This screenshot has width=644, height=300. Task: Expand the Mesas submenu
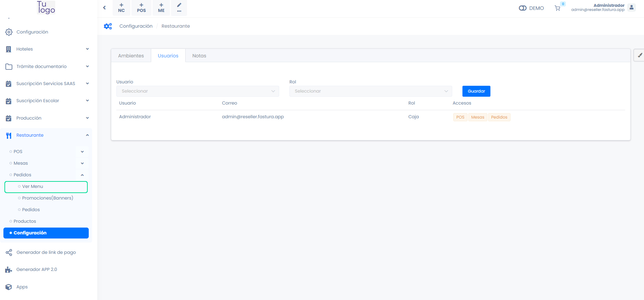82,163
